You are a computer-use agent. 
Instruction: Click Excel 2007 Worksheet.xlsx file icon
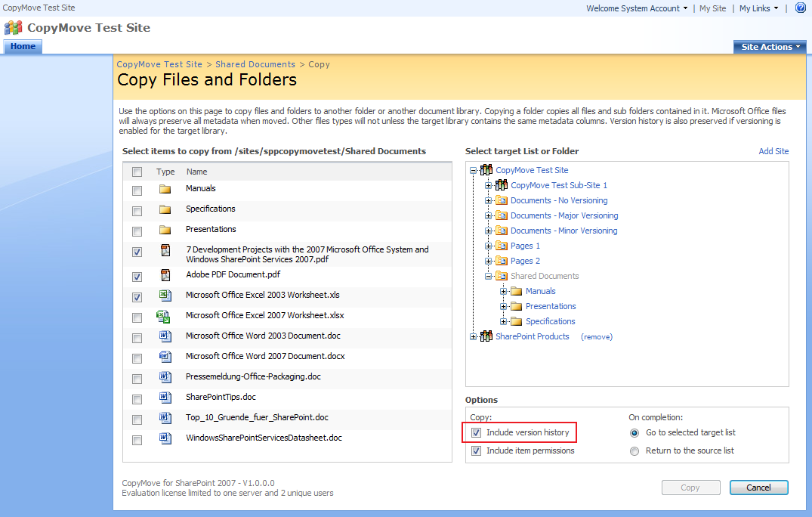[x=164, y=316]
